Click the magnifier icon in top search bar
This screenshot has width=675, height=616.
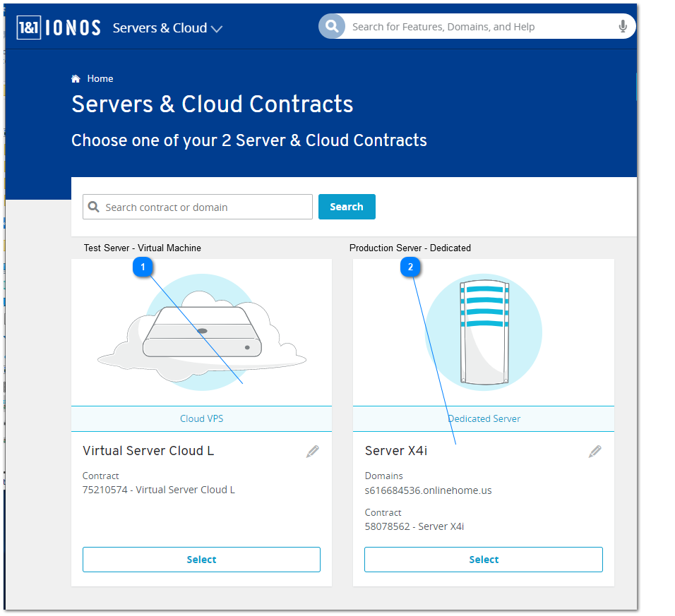click(x=331, y=26)
